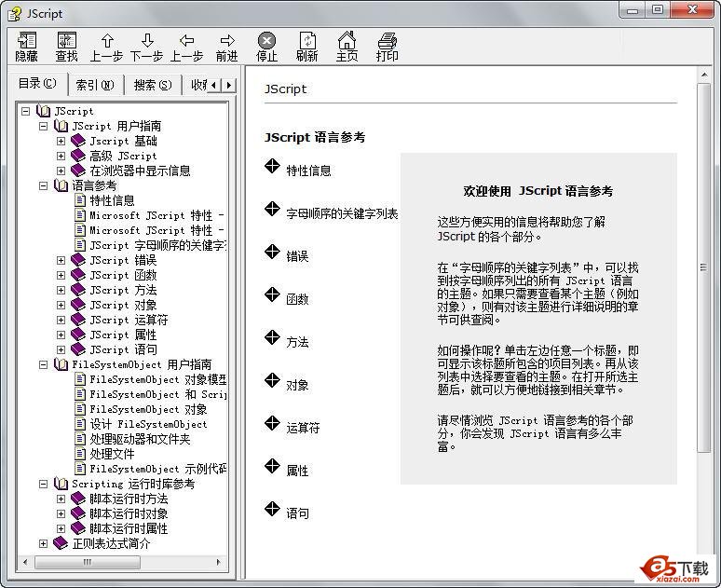Open the 运算符 link in content pane
Viewport: 721px width, 588px height.
[x=303, y=428]
